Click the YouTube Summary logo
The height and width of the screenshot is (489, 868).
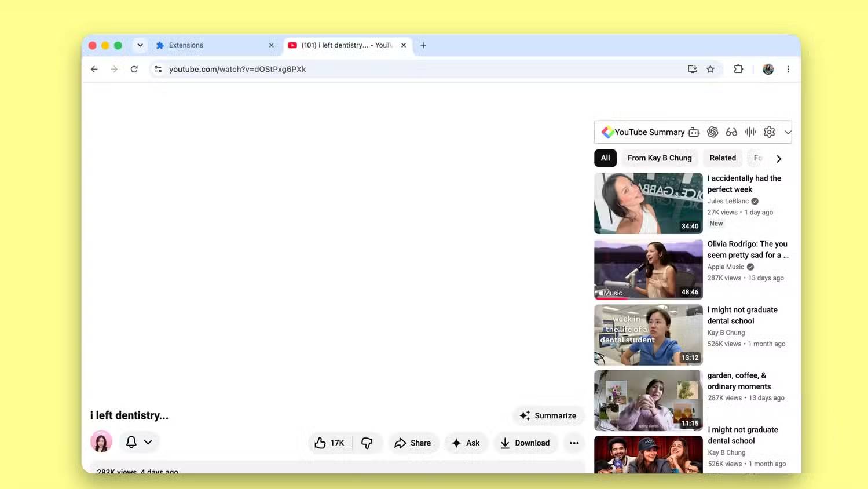(607, 132)
